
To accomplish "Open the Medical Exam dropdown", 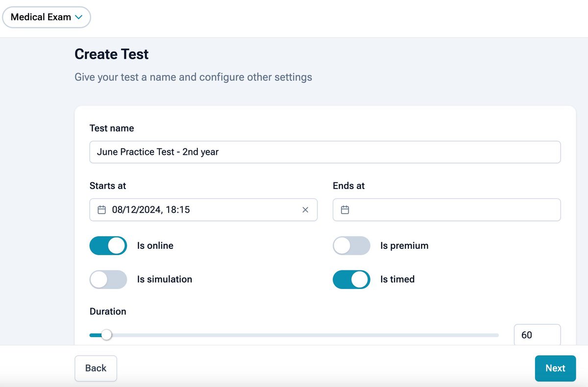I will pyautogui.click(x=47, y=17).
